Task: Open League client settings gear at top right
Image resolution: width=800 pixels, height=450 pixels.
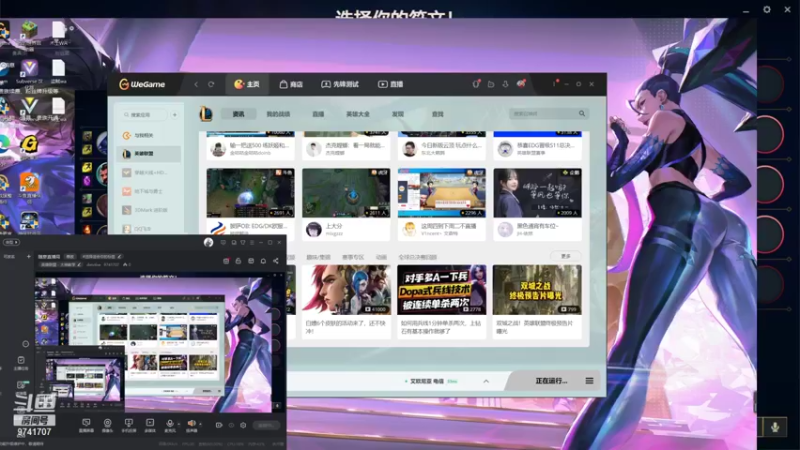Action: click(767, 9)
